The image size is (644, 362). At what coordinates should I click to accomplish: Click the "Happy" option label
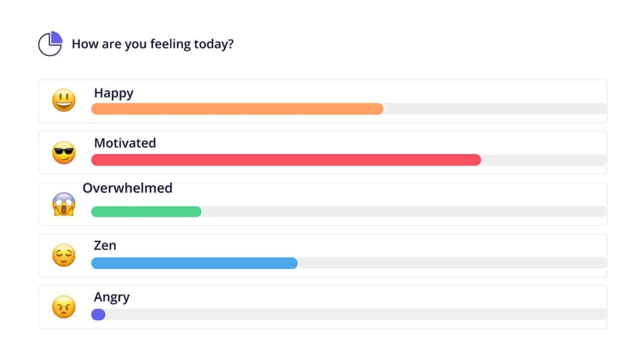[114, 93]
